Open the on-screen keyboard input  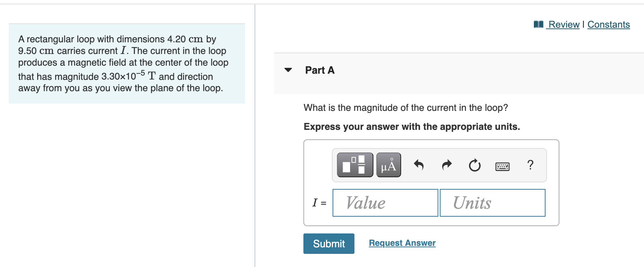pos(502,165)
